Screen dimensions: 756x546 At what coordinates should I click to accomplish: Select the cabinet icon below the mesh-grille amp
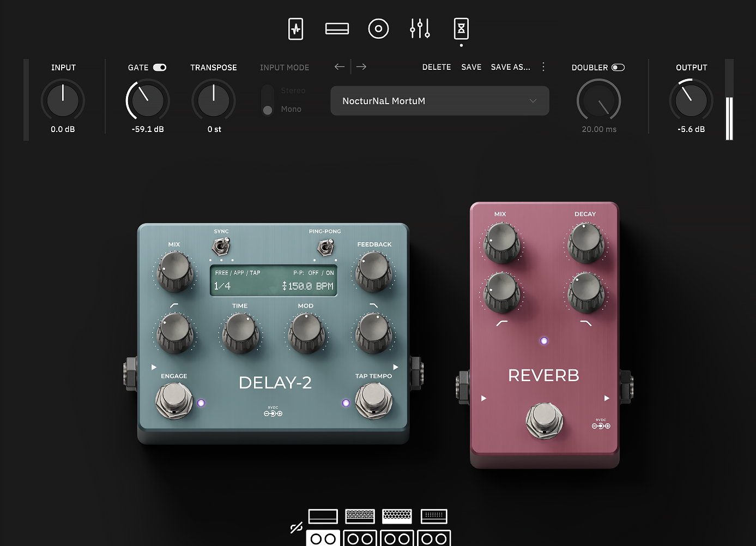pos(360,538)
